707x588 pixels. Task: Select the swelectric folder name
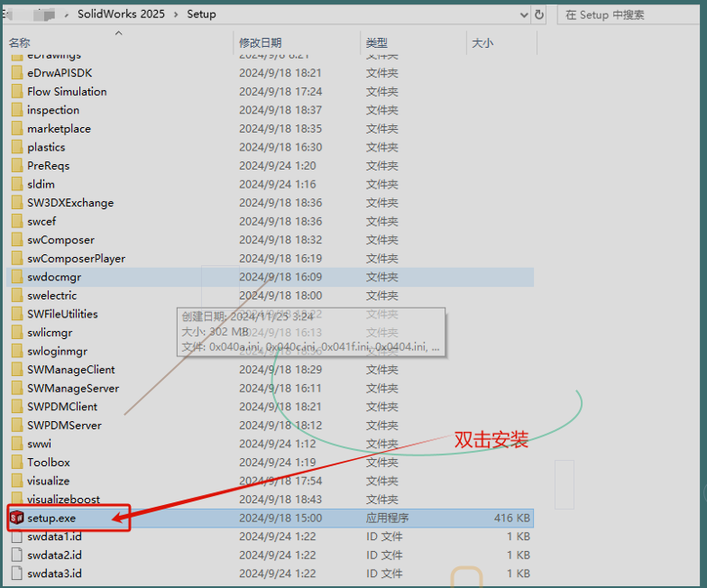52,296
